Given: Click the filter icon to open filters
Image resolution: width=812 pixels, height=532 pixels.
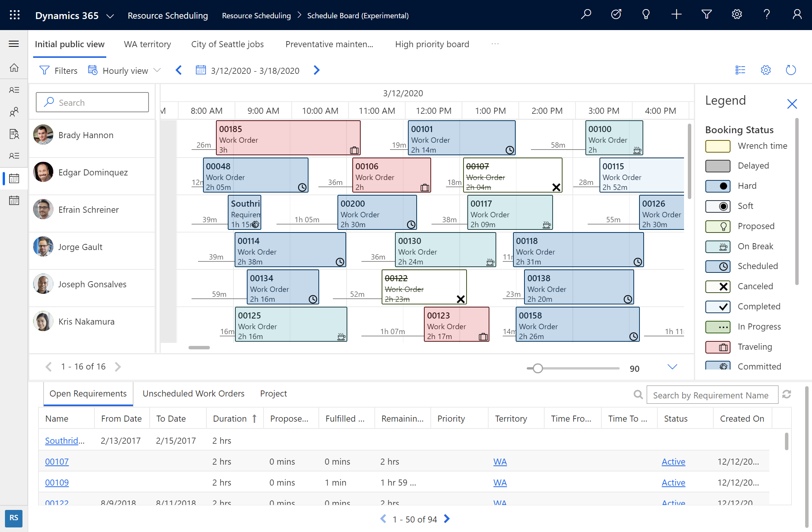Looking at the screenshot, I should point(45,71).
